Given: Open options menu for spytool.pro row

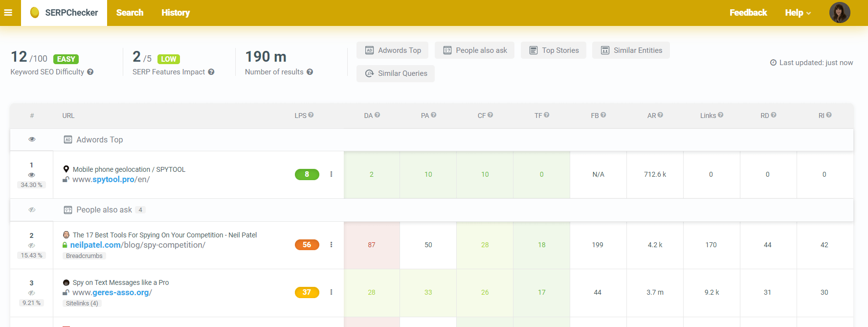Looking at the screenshot, I should click(x=331, y=174).
